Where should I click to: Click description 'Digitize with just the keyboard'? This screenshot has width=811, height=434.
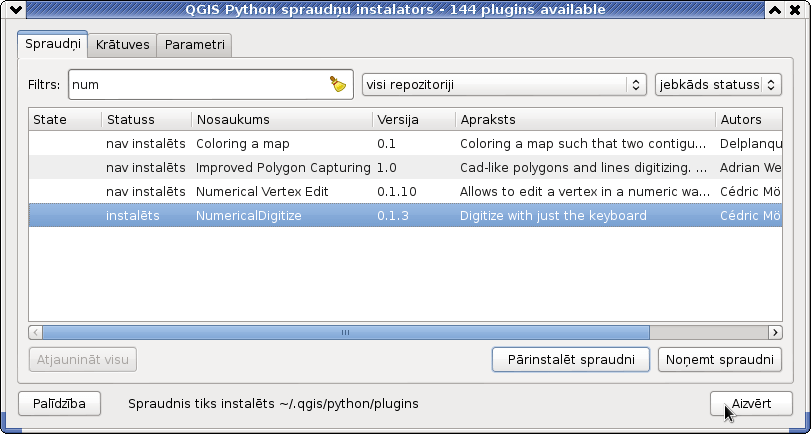pos(553,216)
